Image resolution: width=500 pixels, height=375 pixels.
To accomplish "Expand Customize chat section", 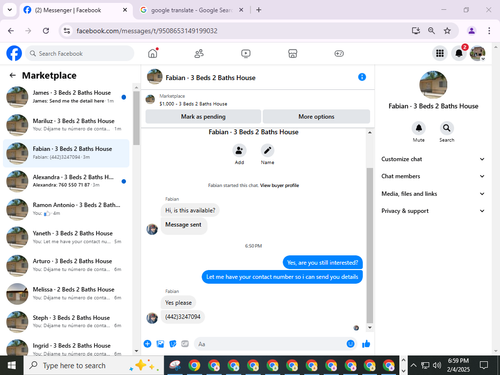I will (x=433, y=159).
